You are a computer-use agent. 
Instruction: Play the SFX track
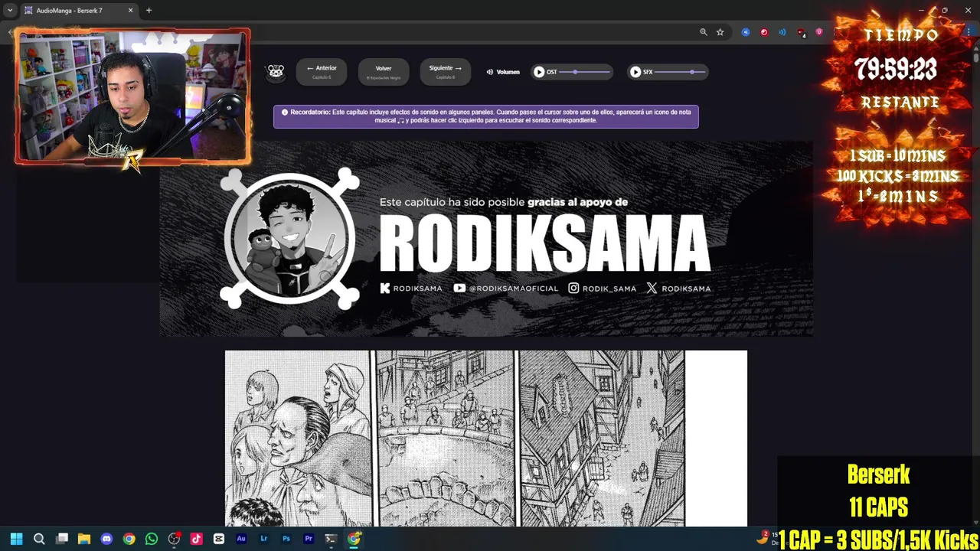click(x=635, y=72)
